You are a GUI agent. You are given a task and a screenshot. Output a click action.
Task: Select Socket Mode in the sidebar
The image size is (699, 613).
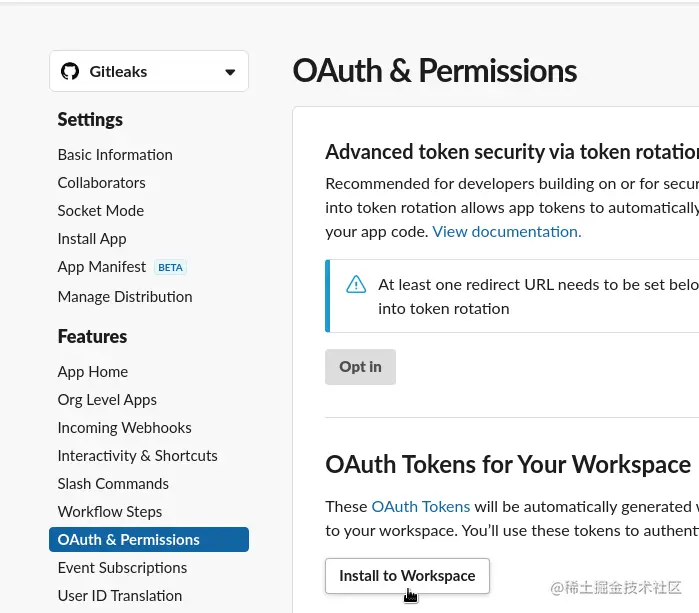click(x=100, y=211)
